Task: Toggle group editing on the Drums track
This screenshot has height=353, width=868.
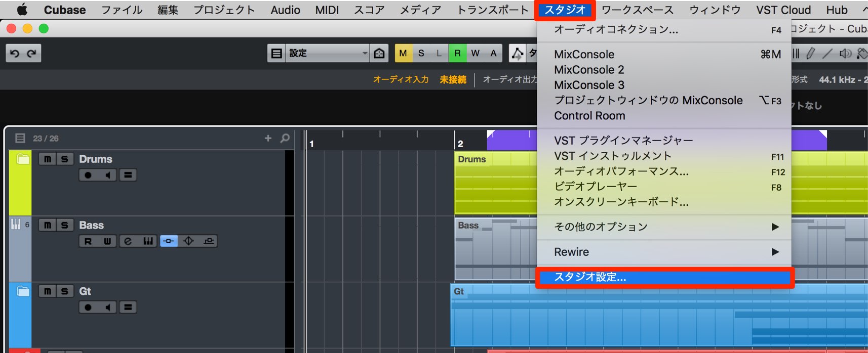Action: pos(128,175)
